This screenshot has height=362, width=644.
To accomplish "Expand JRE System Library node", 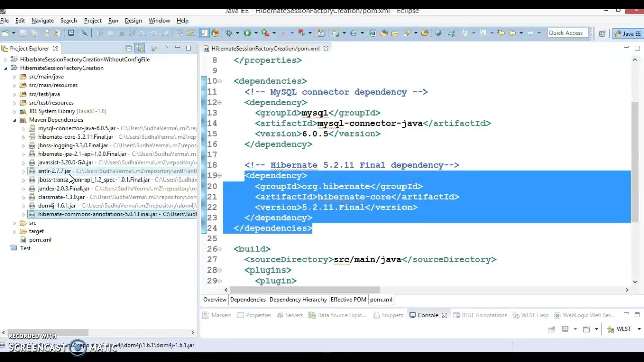I will pyautogui.click(x=15, y=111).
